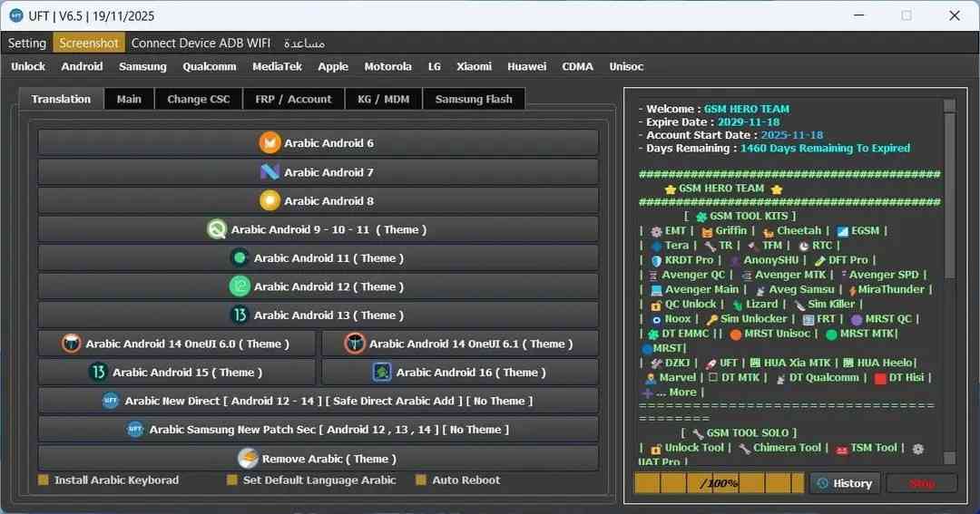Click the EGSM icon in the log panel

pyautogui.click(x=842, y=232)
